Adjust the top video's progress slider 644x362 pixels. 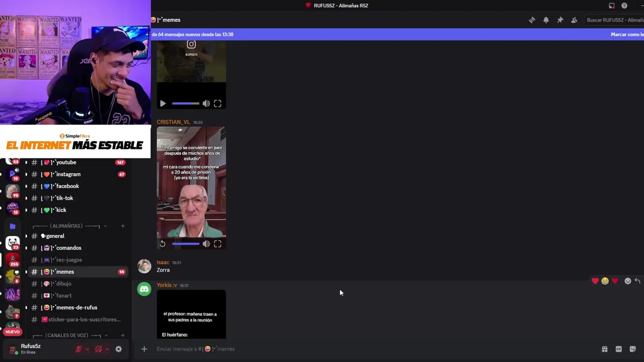186,104
